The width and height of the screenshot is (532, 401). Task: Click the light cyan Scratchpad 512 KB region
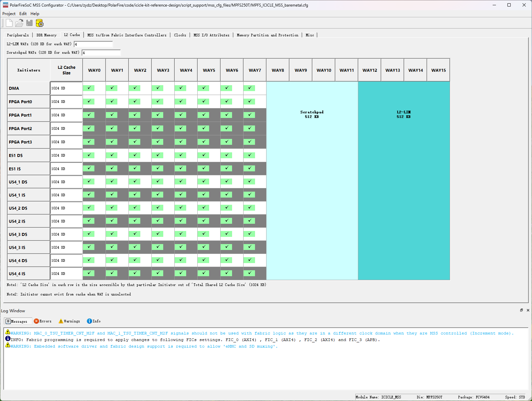pos(312,181)
